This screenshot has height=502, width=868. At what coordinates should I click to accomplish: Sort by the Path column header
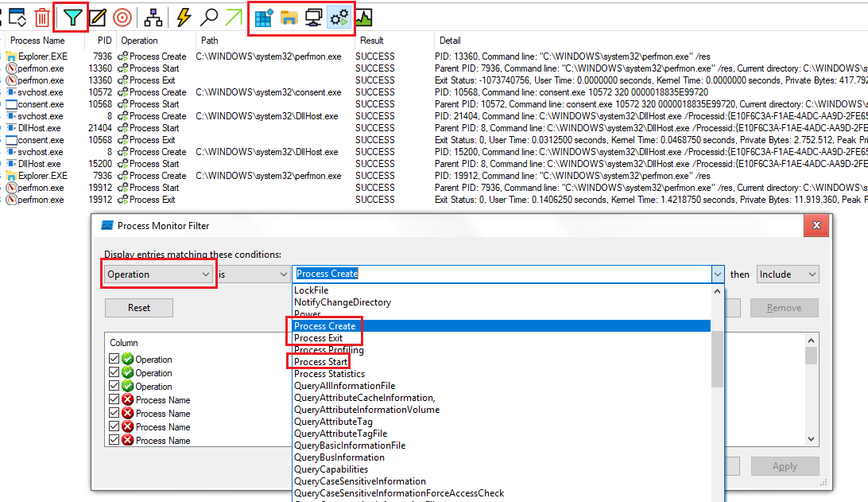coord(210,41)
